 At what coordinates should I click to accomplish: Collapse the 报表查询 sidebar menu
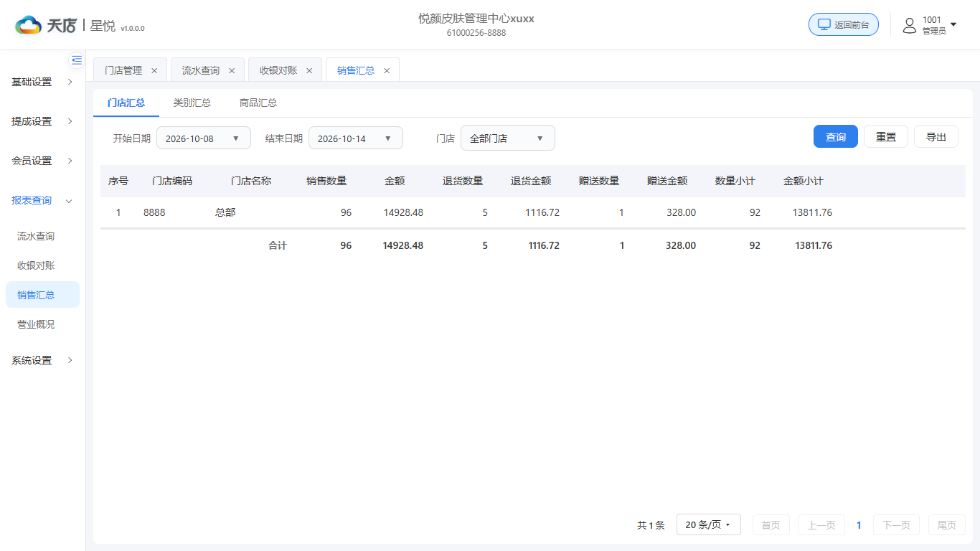[42, 200]
